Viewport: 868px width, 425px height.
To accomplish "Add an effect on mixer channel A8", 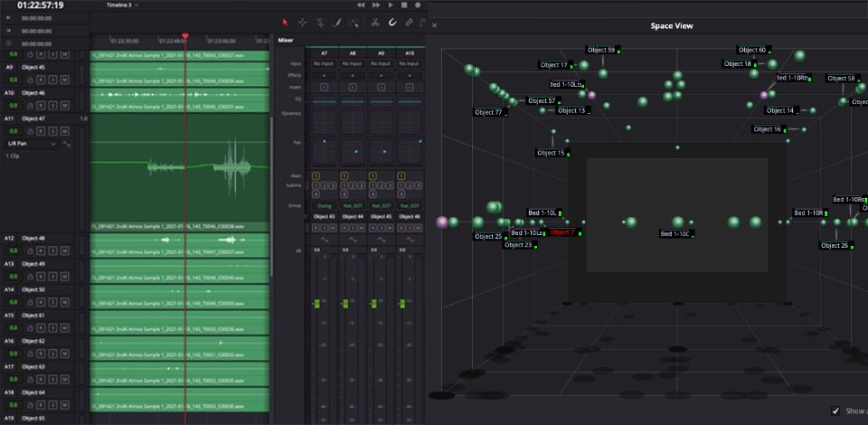I will (x=353, y=75).
